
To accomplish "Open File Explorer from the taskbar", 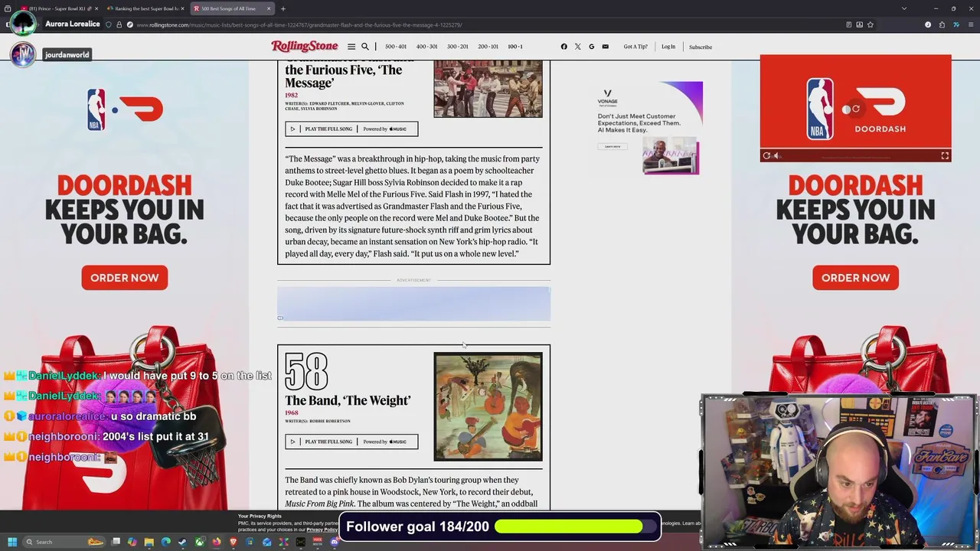I will tap(149, 542).
